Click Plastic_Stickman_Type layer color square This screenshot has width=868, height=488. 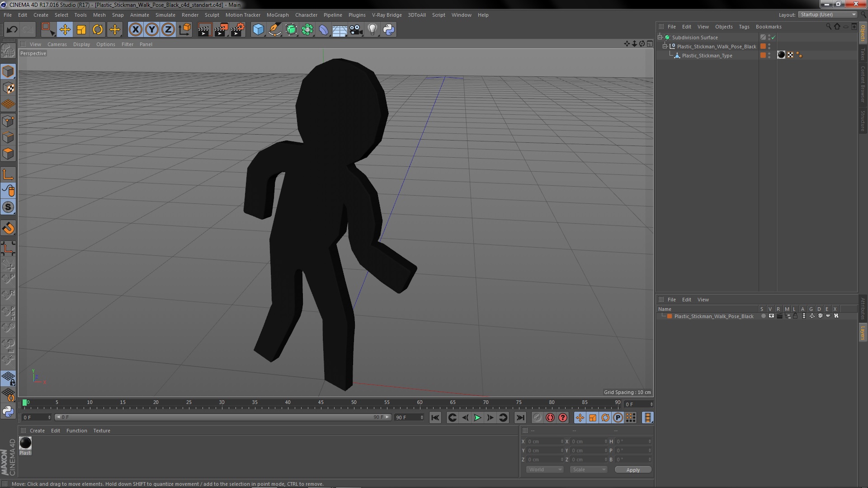point(763,55)
